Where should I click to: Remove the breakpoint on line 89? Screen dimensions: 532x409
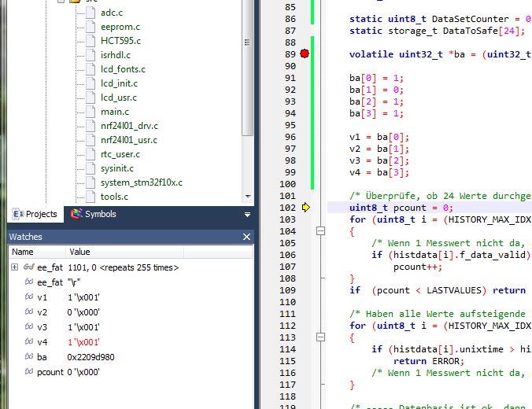point(305,53)
